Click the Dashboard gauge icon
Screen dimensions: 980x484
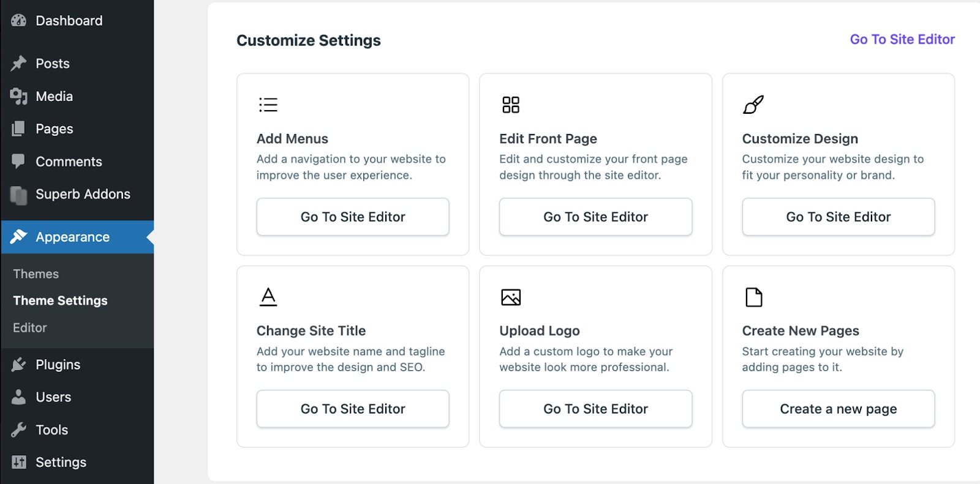pos(19,20)
